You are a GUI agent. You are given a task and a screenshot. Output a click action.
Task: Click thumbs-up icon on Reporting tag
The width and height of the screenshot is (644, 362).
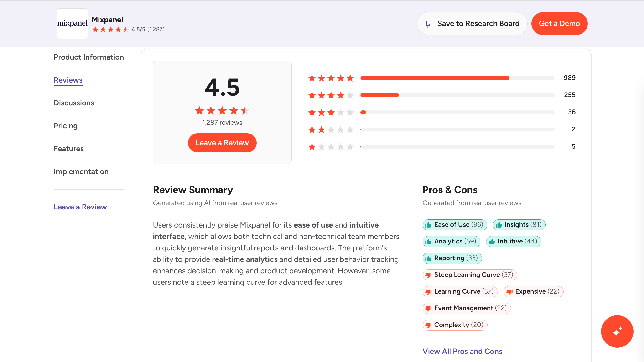coord(428,258)
